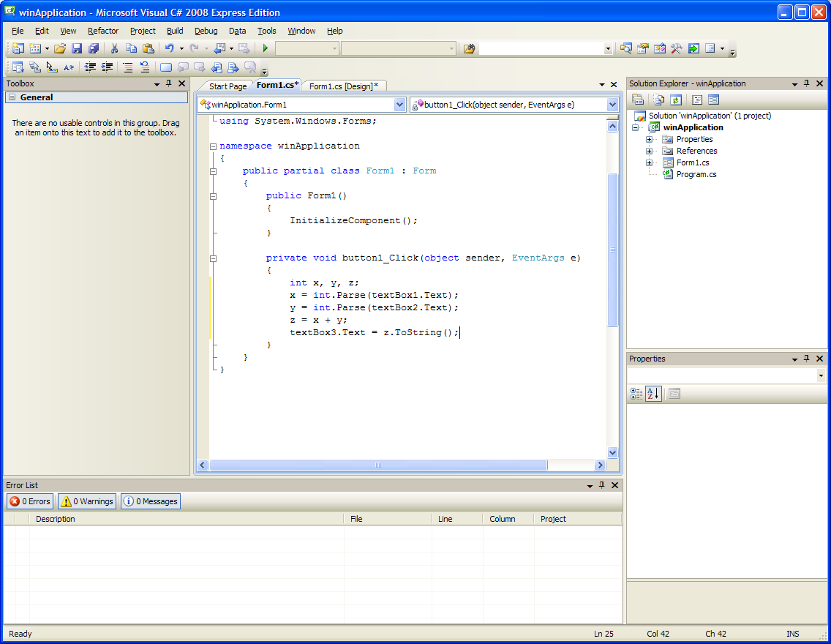
Task: Sort the Error List by File column
Action: tap(388, 519)
